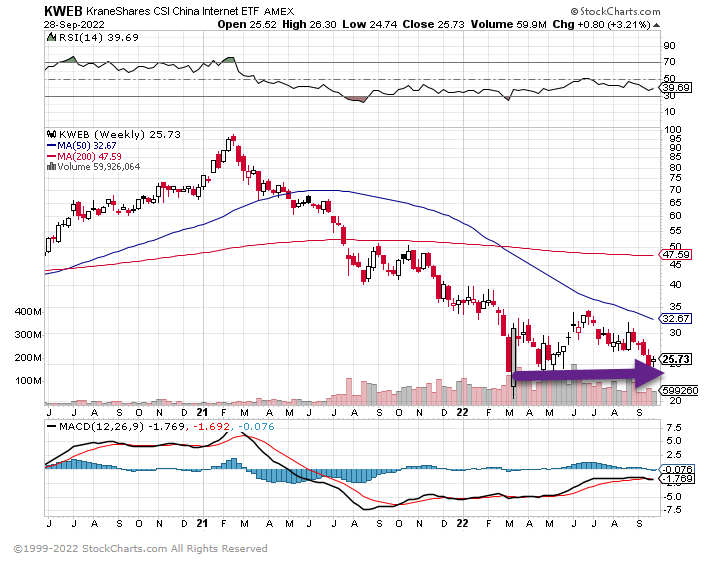Click the copyright StockCharts.com footer text

[x=140, y=549]
